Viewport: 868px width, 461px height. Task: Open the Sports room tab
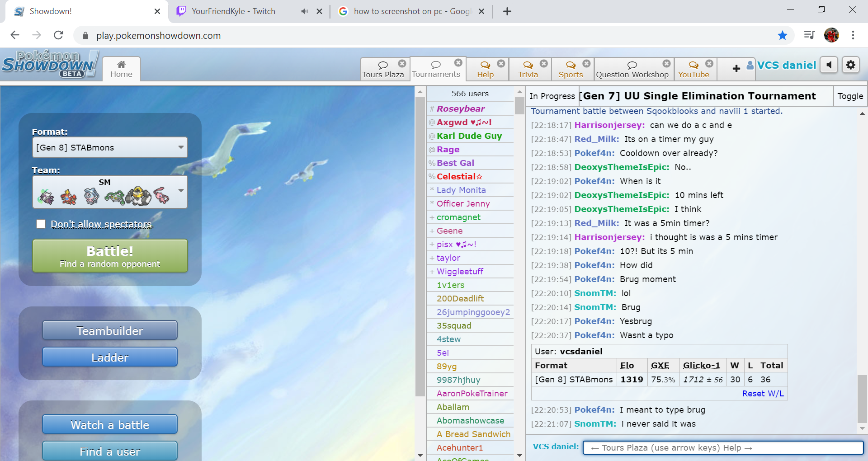(571, 69)
